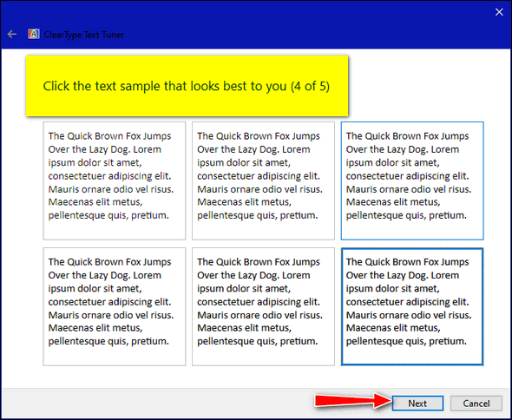Click the yellow instruction banner text
The width and height of the screenshot is (512, 420).
click(187, 86)
